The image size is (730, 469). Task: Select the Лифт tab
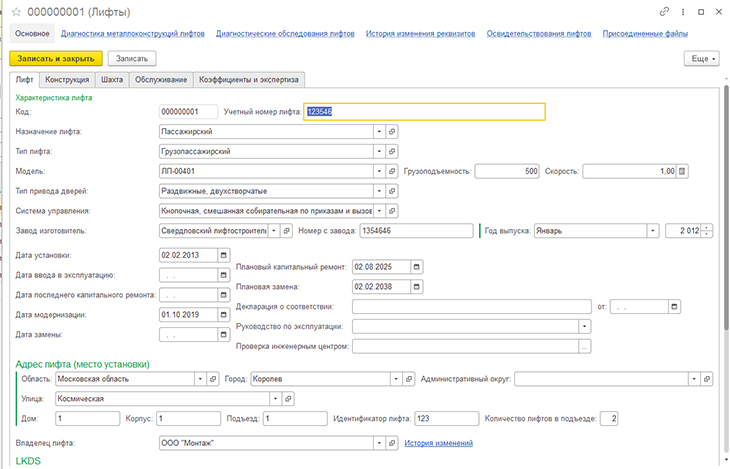(24, 80)
